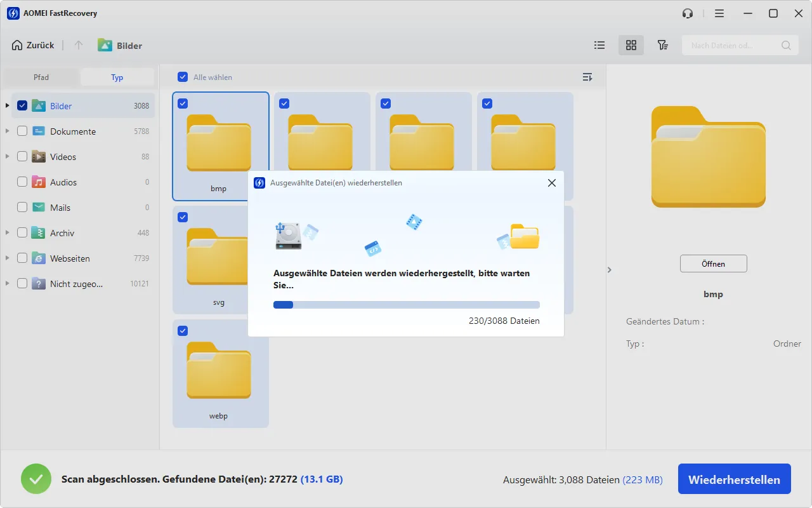
Task: Click the Wiederherstellen button
Action: click(735, 479)
